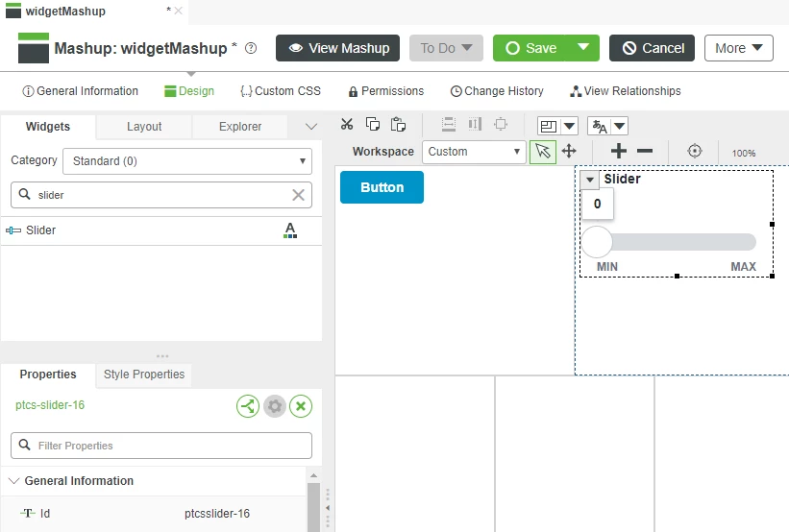Viewport: 789px width, 532px height.
Task: Click the styled-text icon beside Slider
Action: pyautogui.click(x=290, y=230)
